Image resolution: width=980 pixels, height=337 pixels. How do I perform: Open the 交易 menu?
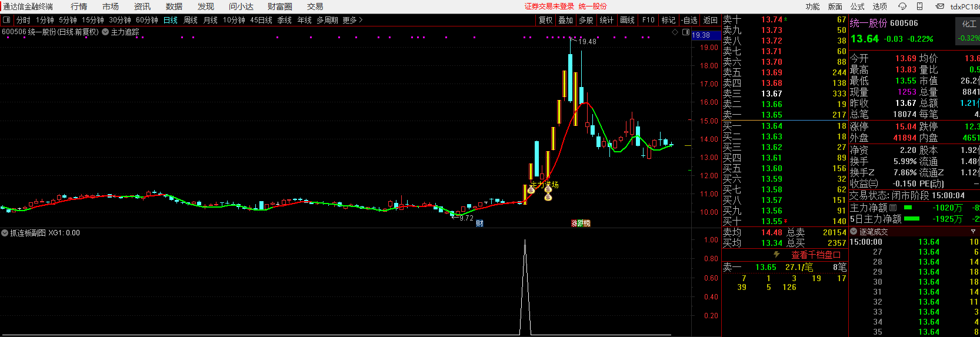315,6
